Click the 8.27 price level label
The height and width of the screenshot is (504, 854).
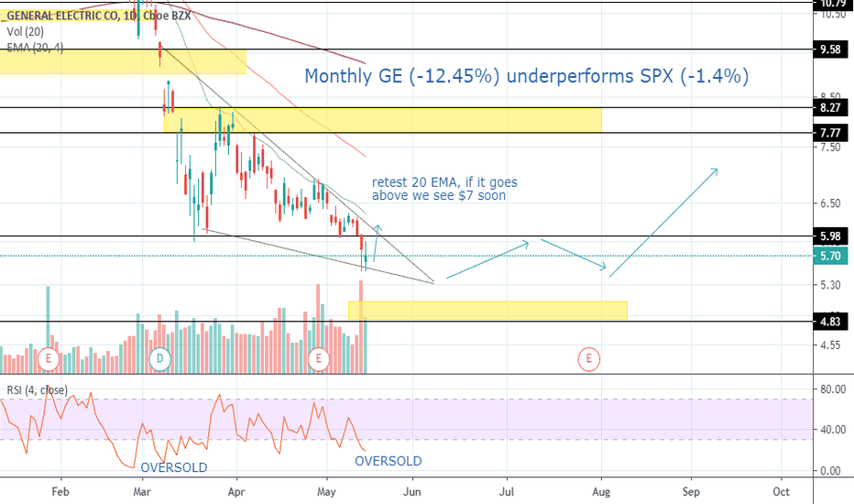[830, 108]
